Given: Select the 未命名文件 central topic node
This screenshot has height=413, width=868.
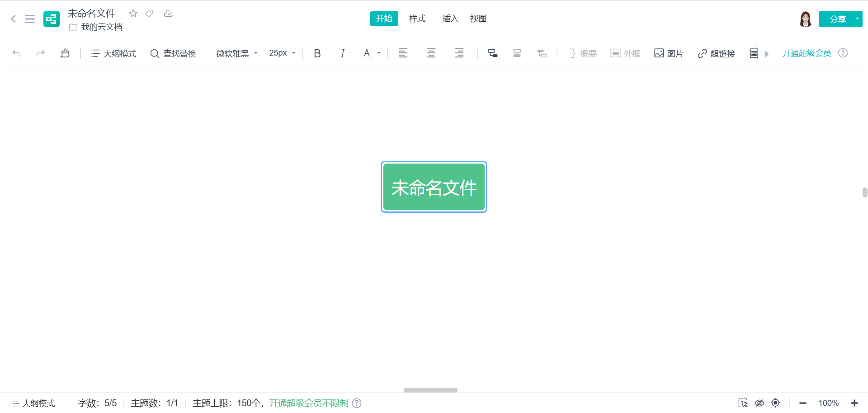Looking at the screenshot, I should (434, 187).
